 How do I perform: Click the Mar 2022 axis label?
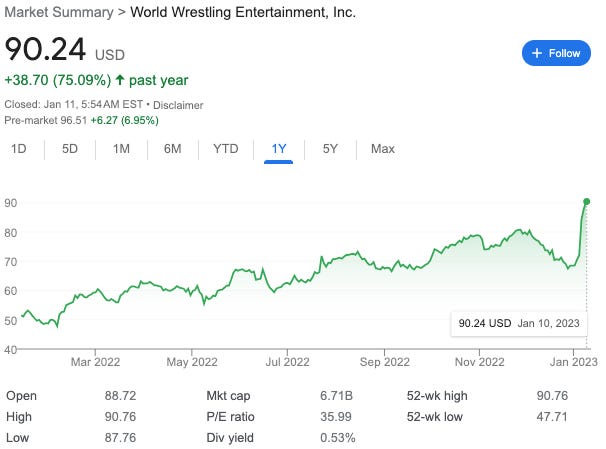point(95,362)
